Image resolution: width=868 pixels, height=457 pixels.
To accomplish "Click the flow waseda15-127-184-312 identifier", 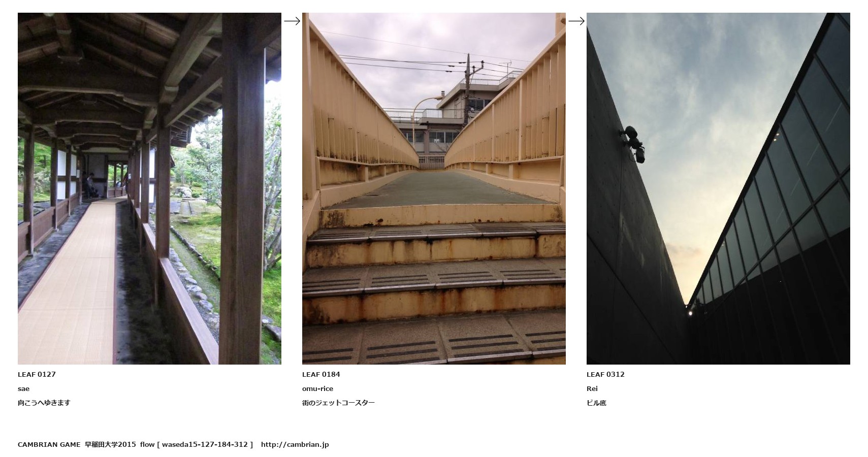I will pos(197,444).
